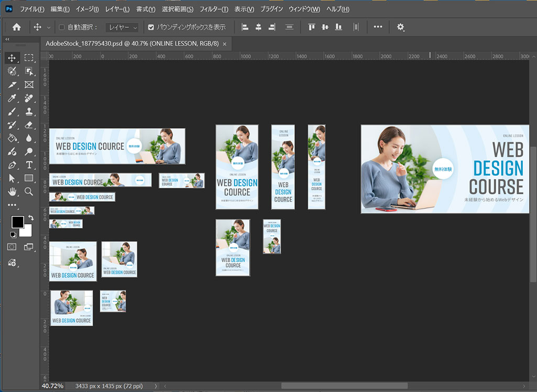Select the Clone Stamp tool

[x=29, y=111]
